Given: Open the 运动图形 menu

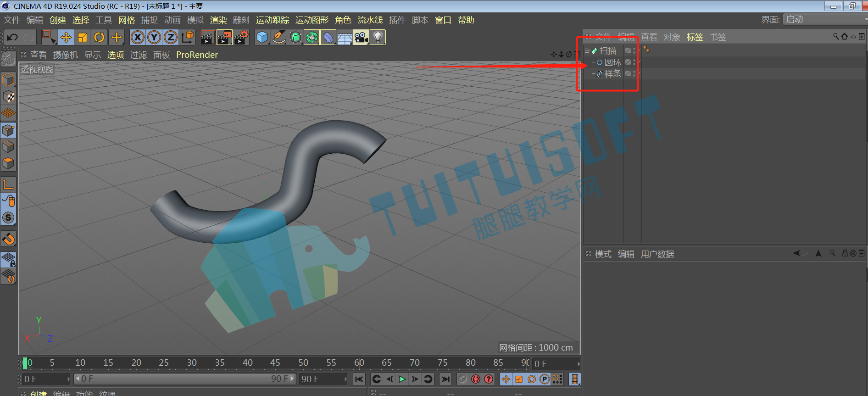Looking at the screenshot, I should [x=312, y=20].
